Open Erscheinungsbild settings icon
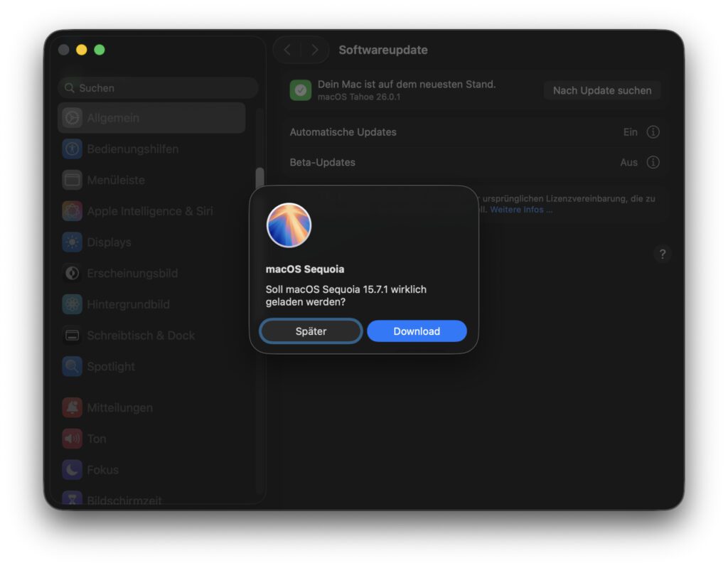Image resolution: width=728 pixels, height=568 pixels. tap(72, 273)
